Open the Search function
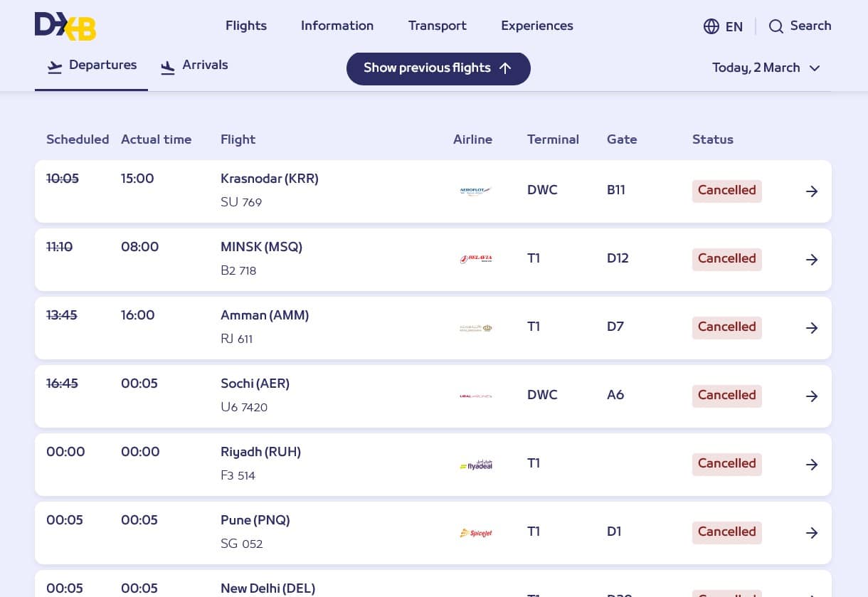Screen dimensions: 868x597 pyautogui.click(x=800, y=26)
